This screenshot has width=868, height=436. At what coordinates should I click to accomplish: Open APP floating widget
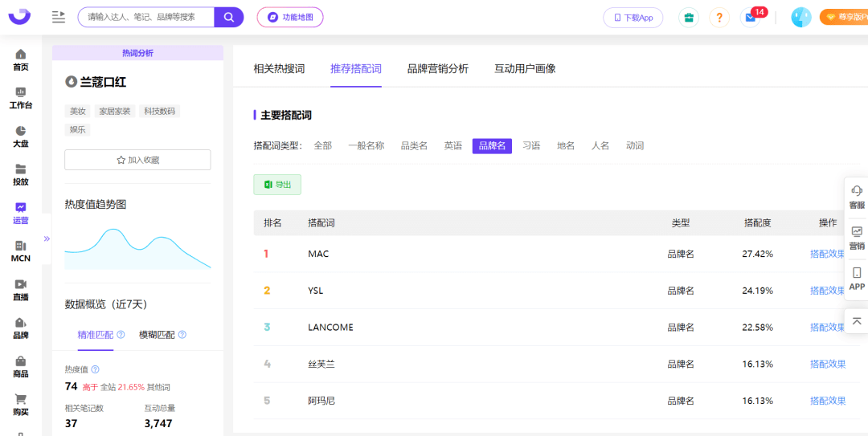[857, 279]
